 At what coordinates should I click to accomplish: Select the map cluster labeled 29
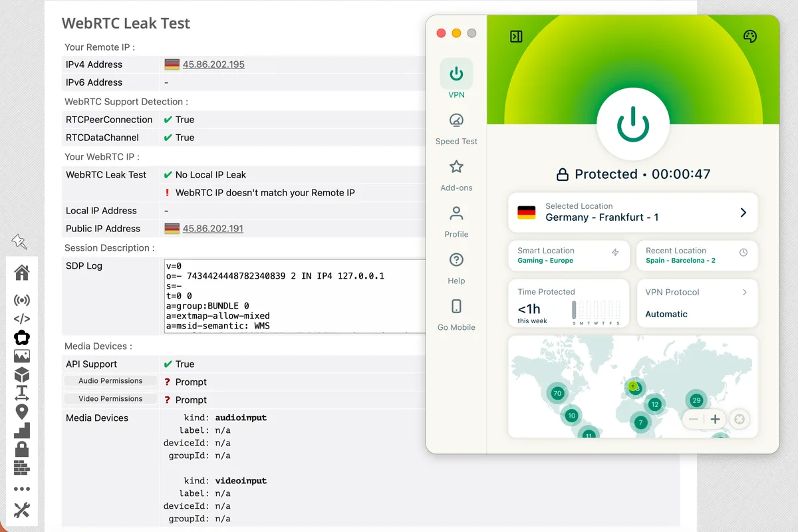pyautogui.click(x=696, y=400)
